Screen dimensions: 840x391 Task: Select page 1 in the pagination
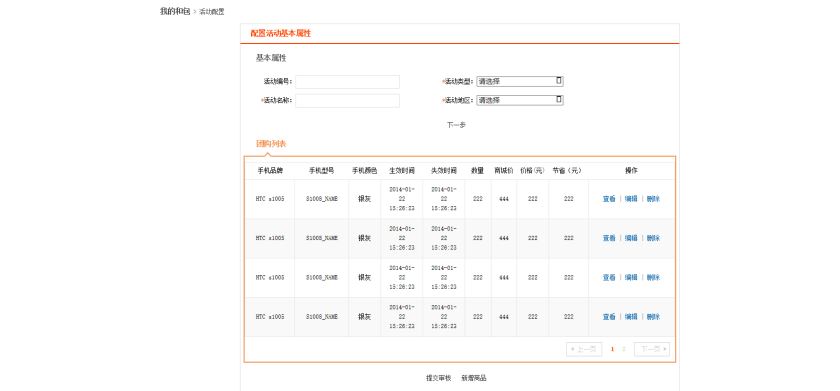(x=612, y=349)
